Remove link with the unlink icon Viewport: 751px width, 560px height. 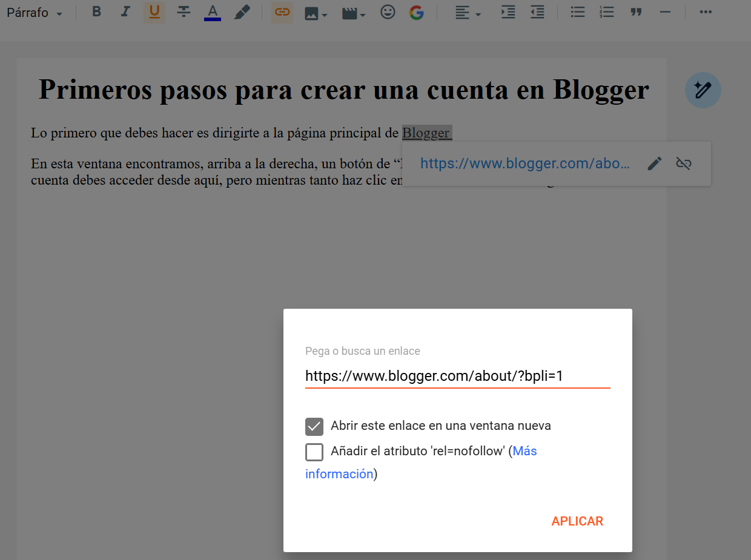pos(684,163)
